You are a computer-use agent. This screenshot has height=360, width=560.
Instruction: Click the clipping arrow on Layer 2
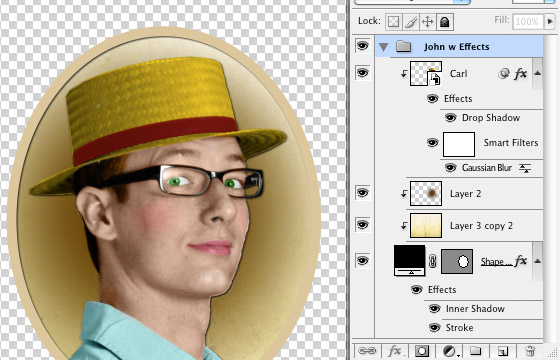pyautogui.click(x=404, y=193)
